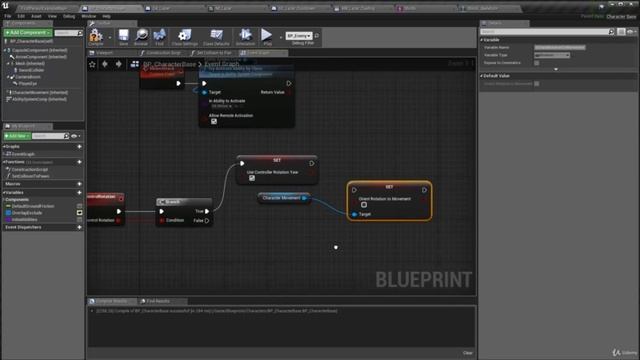This screenshot has height=360, width=640.
Task: Open Class Defaults from the toolbar
Action: coord(216,37)
